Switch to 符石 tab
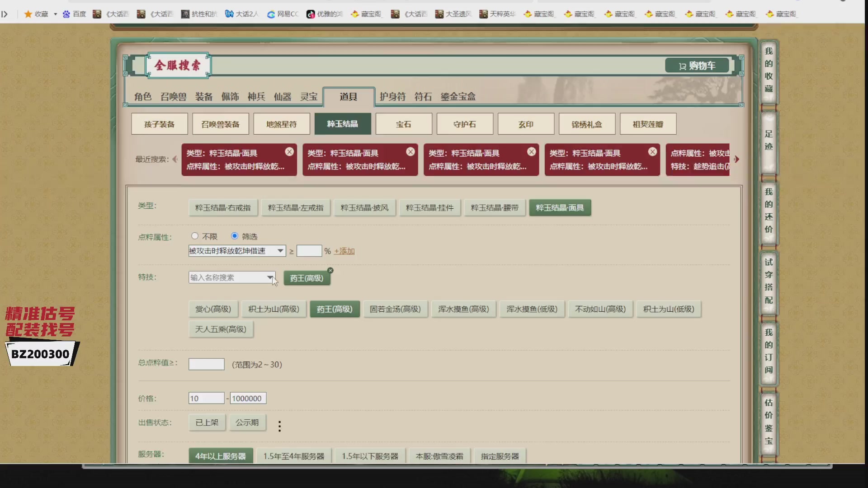This screenshot has height=488, width=868. [423, 97]
